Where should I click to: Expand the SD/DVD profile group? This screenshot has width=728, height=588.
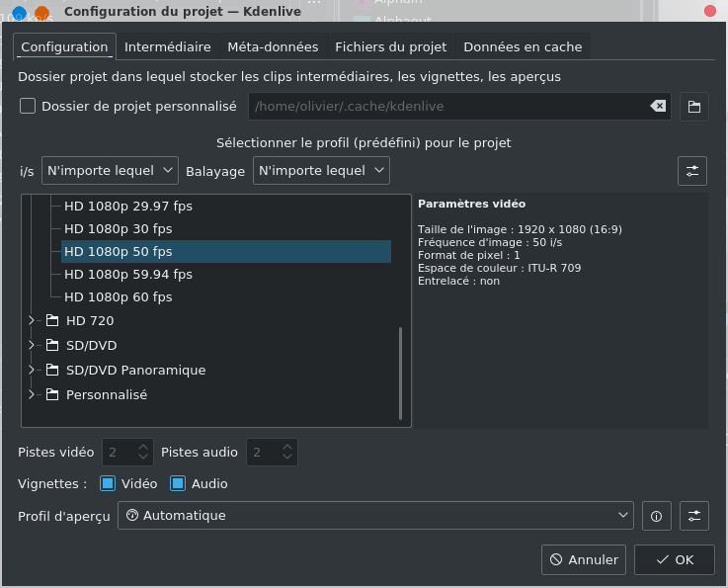(x=32, y=345)
